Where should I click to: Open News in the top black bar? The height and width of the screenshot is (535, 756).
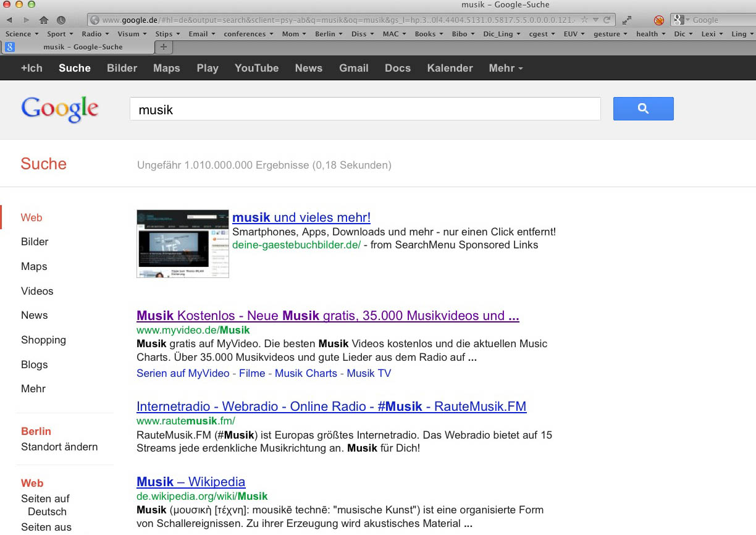pyautogui.click(x=309, y=68)
